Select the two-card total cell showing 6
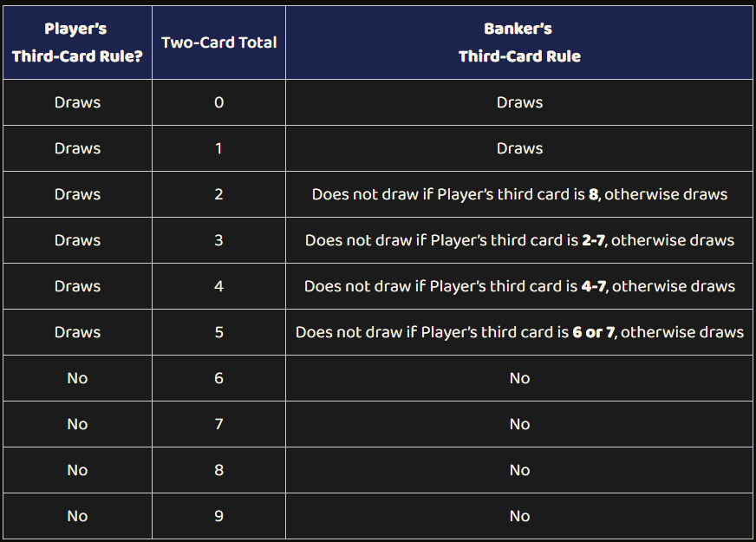Viewport: 756px width, 542px height. coord(218,378)
